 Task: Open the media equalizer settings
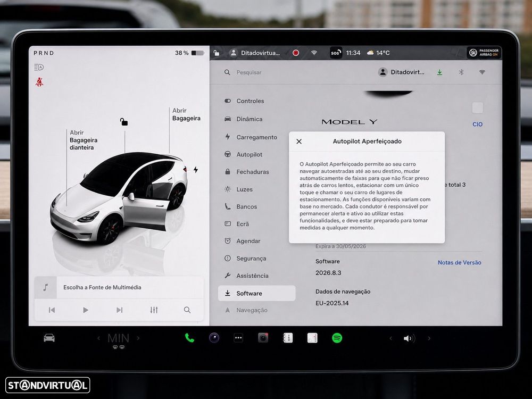pos(154,310)
